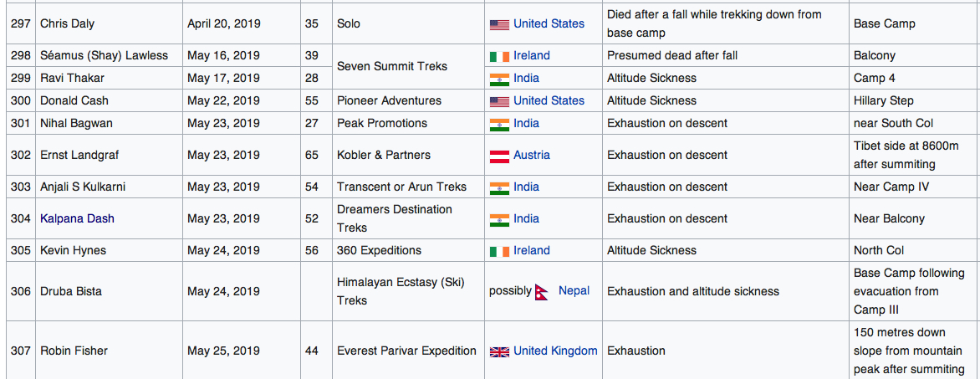This screenshot has width=980, height=379.
Task: Click the Robin Fisher name cell
Action: click(109, 351)
